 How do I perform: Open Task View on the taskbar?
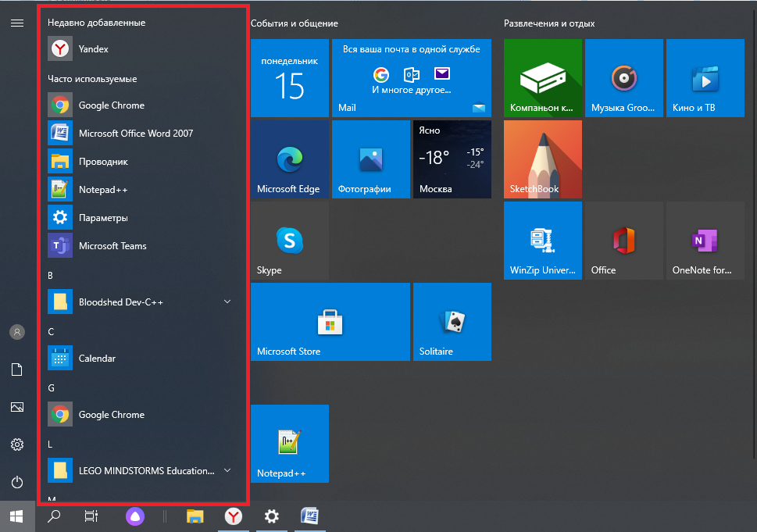(x=91, y=516)
